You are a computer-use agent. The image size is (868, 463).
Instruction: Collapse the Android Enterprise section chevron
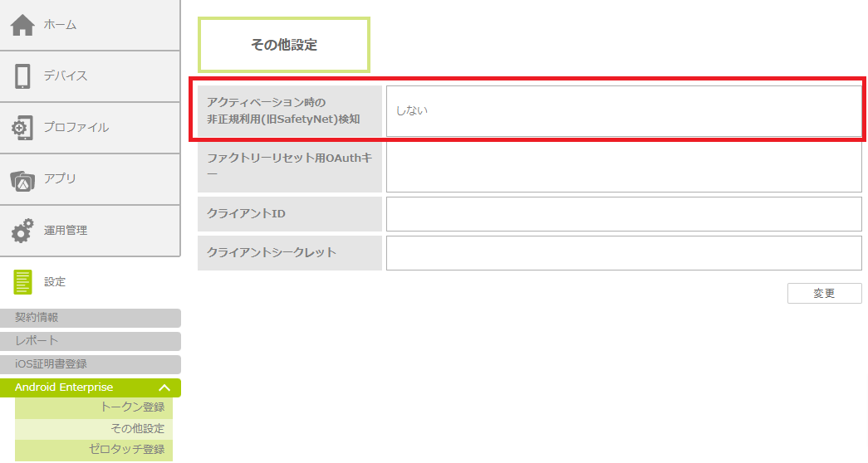164,387
